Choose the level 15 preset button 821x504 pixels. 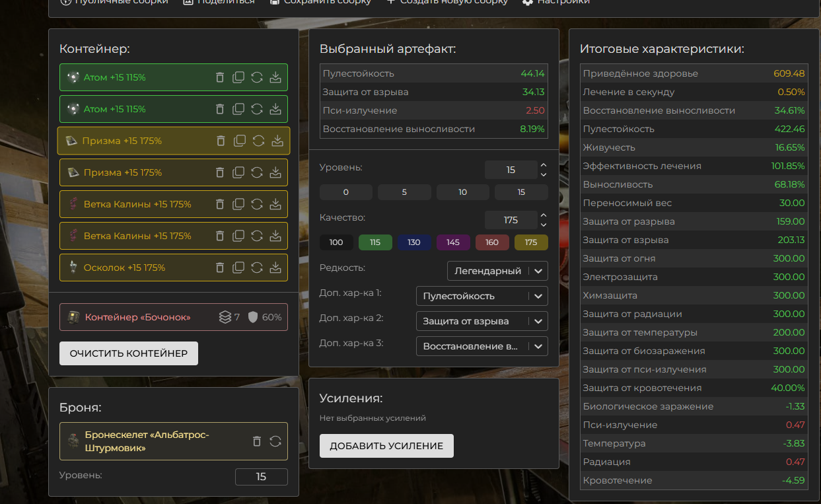pos(521,192)
